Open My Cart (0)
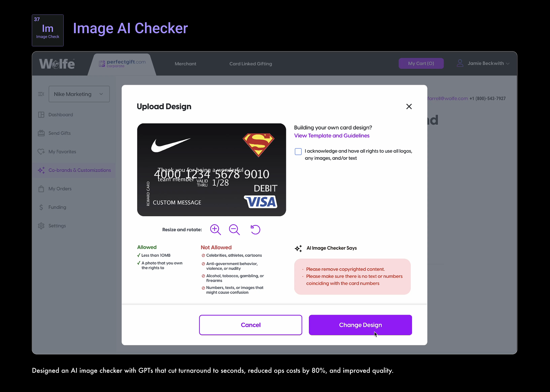Image resolution: width=550 pixels, height=392 pixels. tap(421, 64)
